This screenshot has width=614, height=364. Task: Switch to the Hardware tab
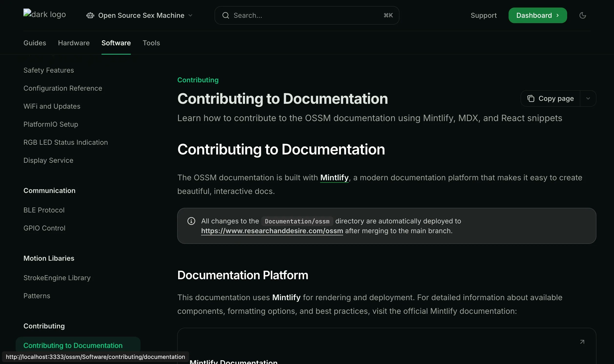coord(74,43)
